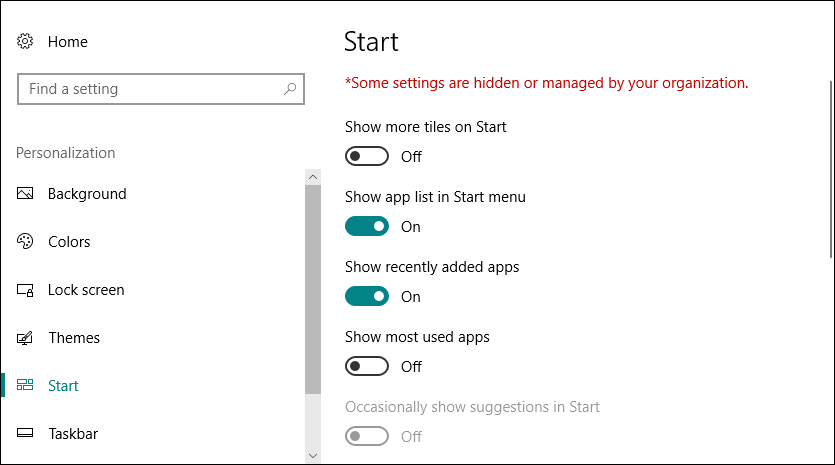Go to Colors personalization section
This screenshot has height=465, width=835.
(x=69, y=242)
